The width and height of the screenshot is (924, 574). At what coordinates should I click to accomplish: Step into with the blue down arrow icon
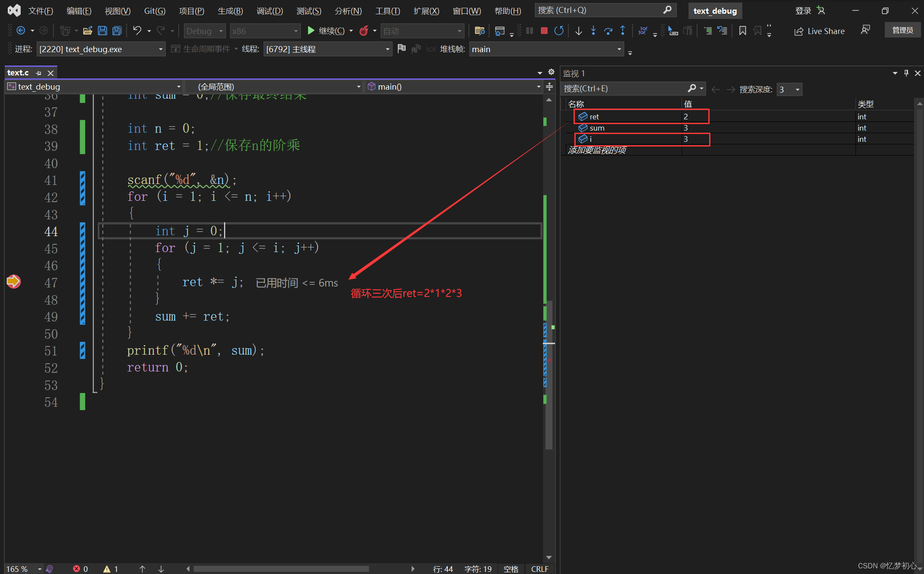[x=593, y=31]
